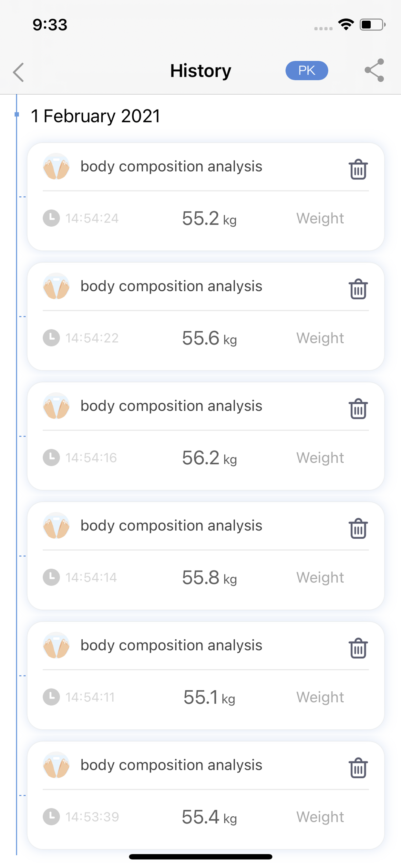Trash the 55.8 kg record

(358, 528)
